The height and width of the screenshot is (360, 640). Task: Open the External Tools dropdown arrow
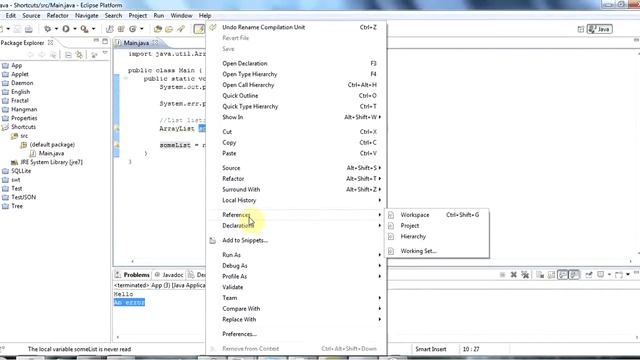coord(93,29)
